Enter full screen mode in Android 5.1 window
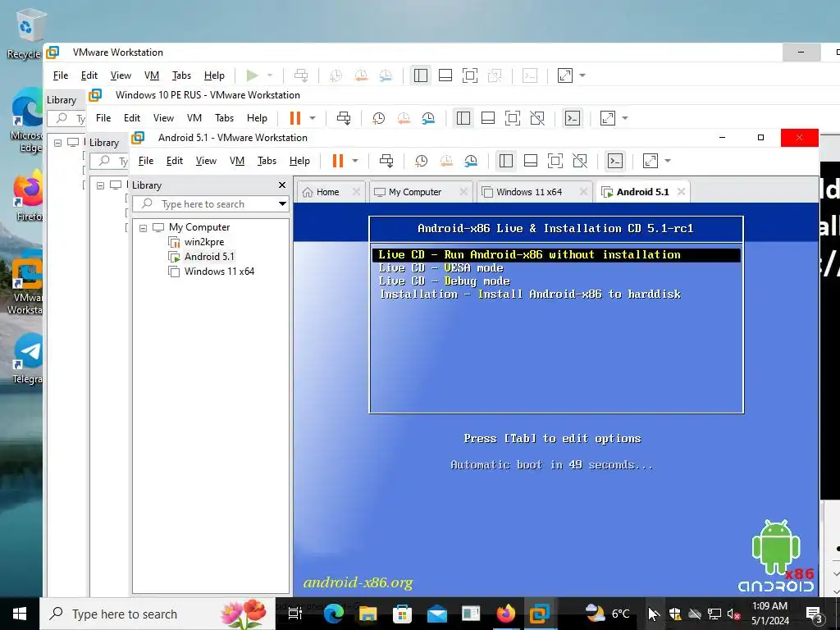This screenshot has height=630, width=840. pyautogui.click(x=555, y=161)
